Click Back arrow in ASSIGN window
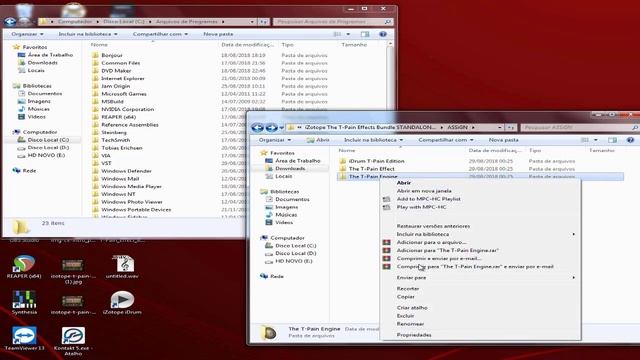The image size is (640, 360). [x=258, y=128]
